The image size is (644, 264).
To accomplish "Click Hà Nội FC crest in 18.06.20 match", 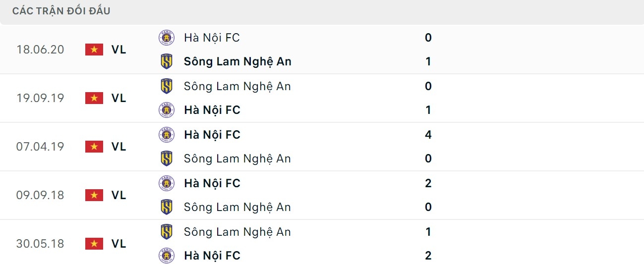I will point(166,38).
